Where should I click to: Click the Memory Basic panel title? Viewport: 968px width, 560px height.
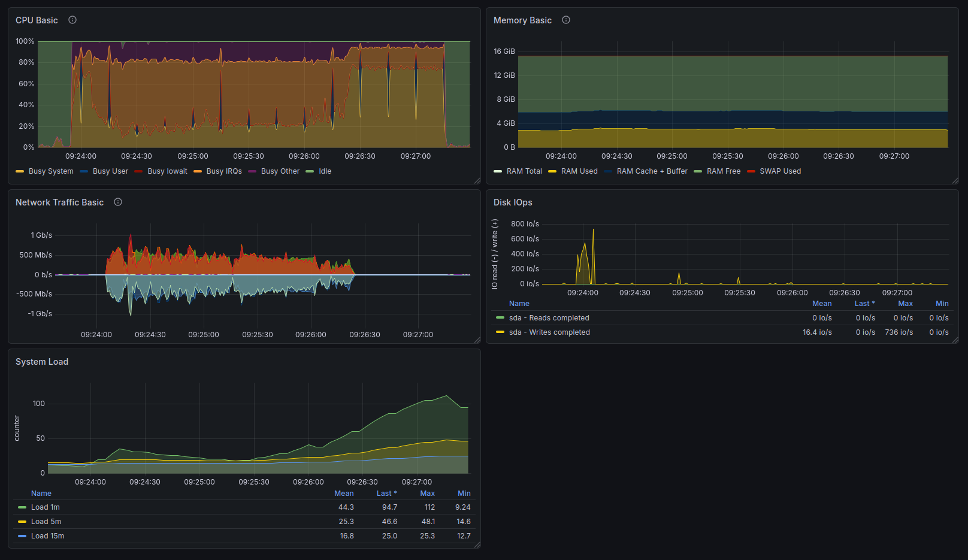pyautogui.click(x=522, y=20)
